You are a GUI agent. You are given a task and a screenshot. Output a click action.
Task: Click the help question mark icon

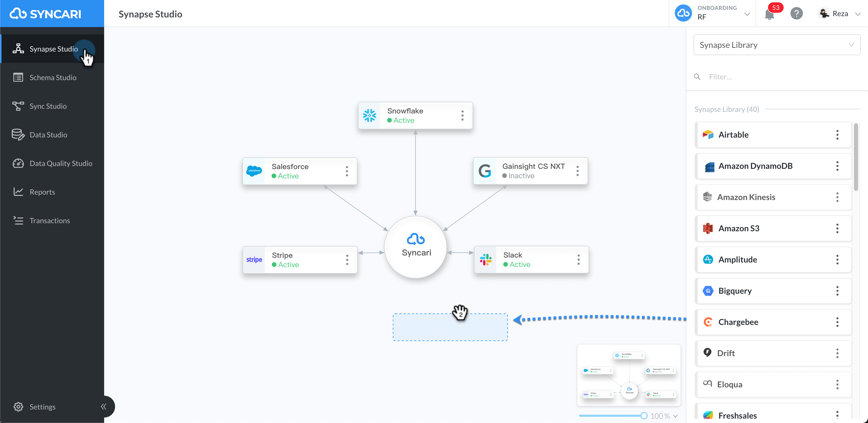(x=797, y=14)
